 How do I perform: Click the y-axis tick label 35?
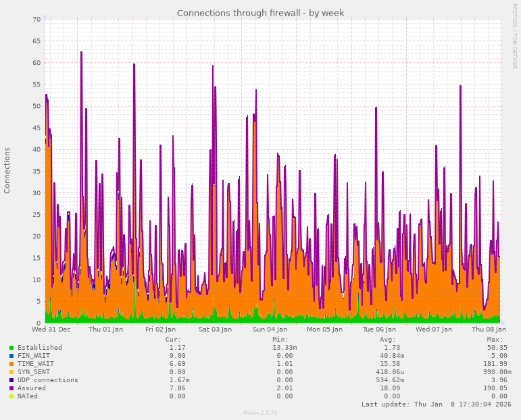point(37,172)
